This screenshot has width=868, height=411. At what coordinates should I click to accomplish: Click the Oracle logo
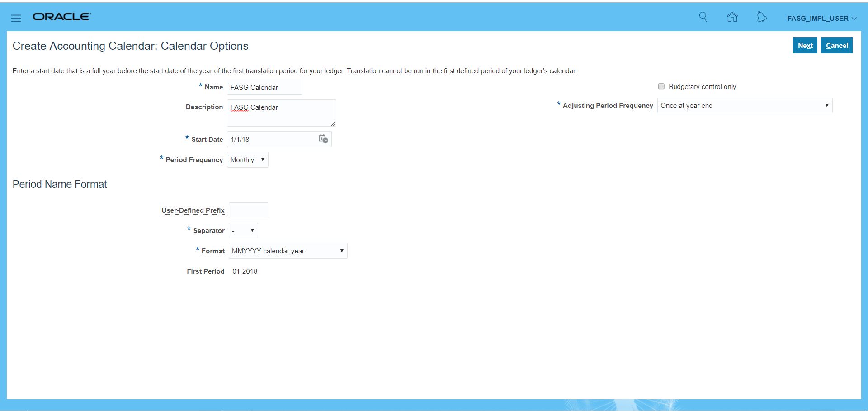[62, 17]
